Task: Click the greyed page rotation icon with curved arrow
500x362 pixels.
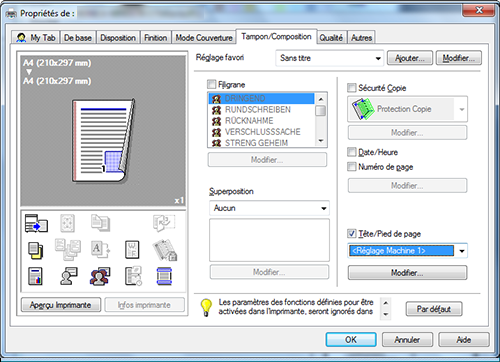Action: click(164, 223)
